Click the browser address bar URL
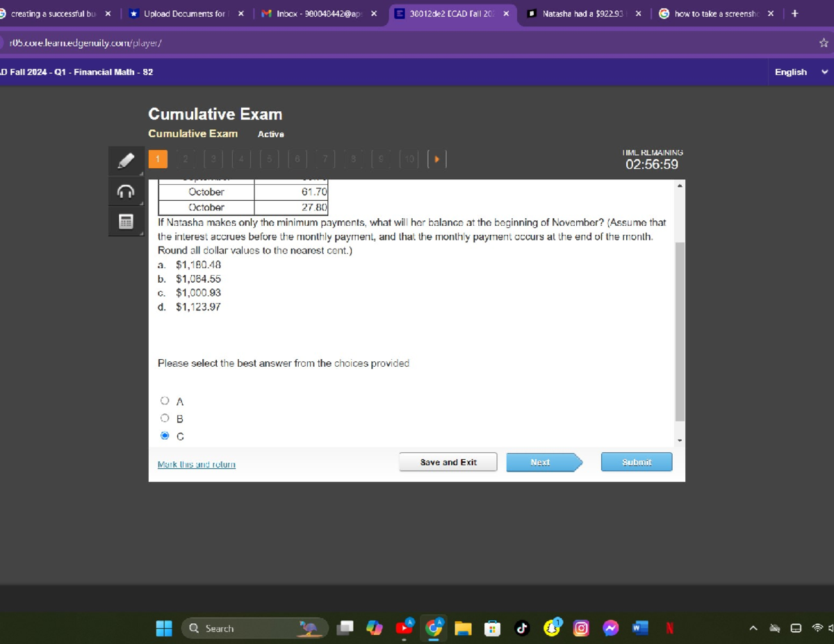 pos(85,43)
